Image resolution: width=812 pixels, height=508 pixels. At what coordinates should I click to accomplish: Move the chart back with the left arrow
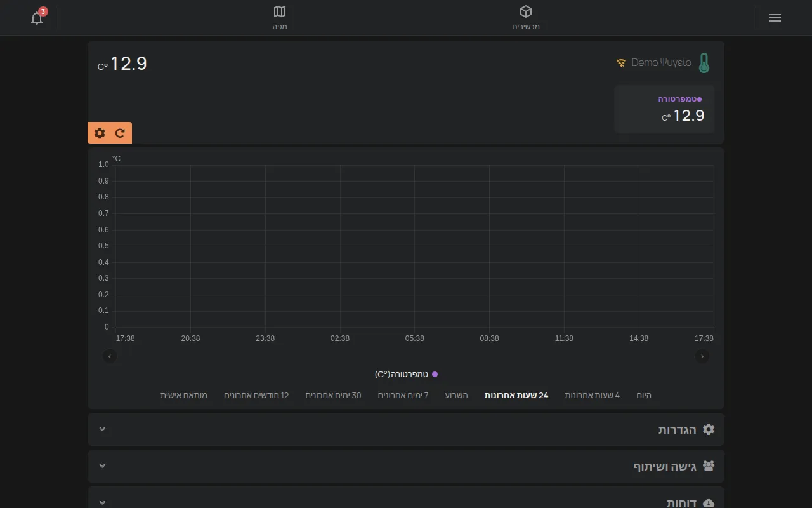coord(110,356)
